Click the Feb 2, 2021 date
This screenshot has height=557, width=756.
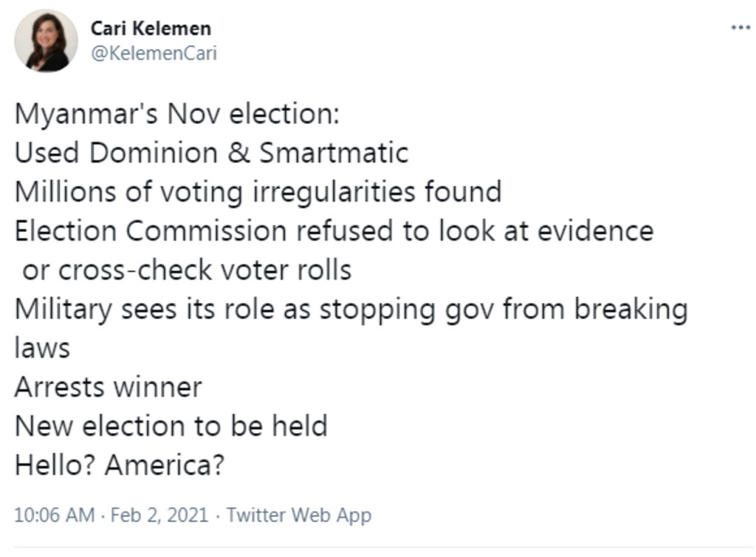point(159,515)
